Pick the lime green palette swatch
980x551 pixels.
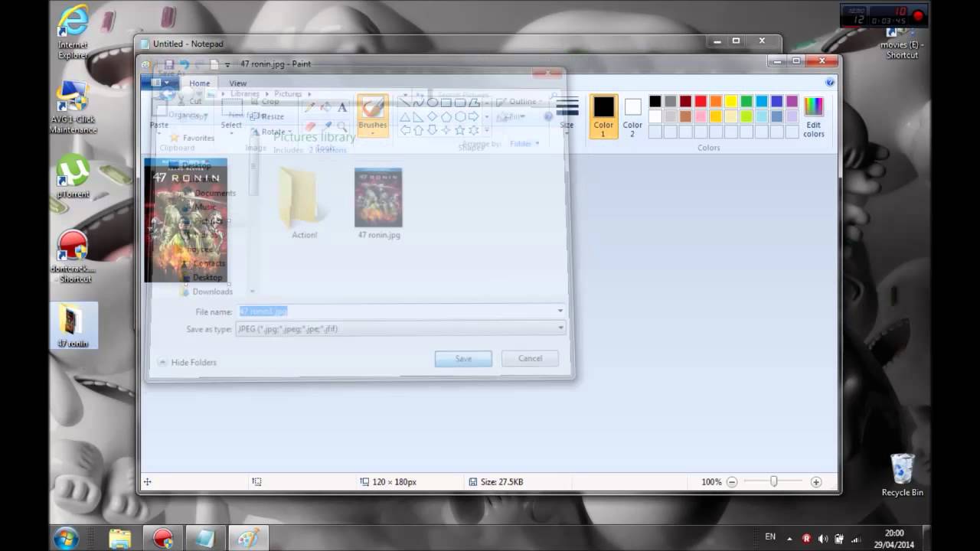[746, 116]
